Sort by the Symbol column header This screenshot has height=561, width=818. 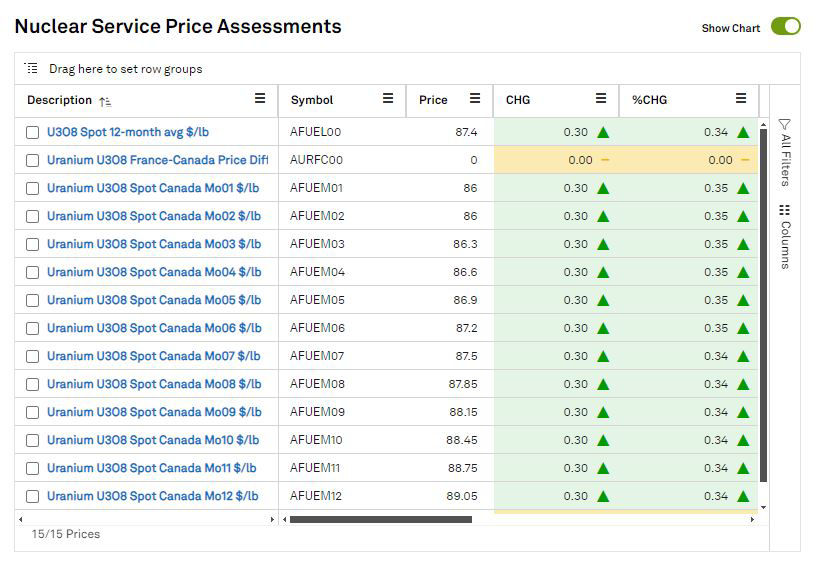tap(312, 100)
